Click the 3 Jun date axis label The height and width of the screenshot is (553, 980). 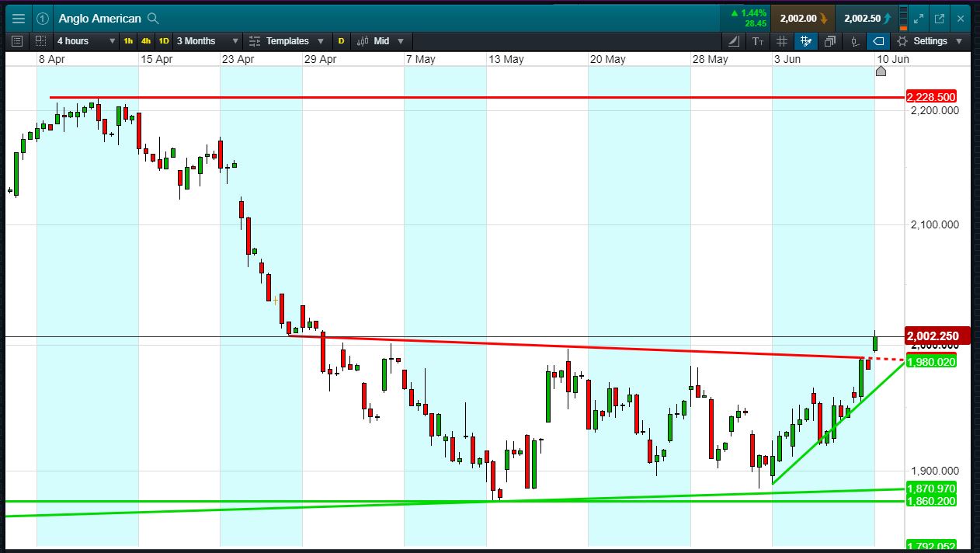tap(787, 59)
